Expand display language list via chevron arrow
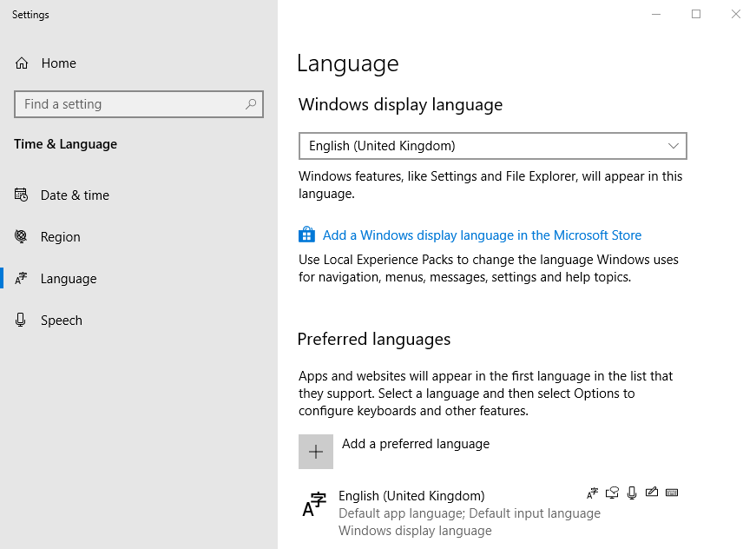 pyautogui.click(x=674, y=146)
